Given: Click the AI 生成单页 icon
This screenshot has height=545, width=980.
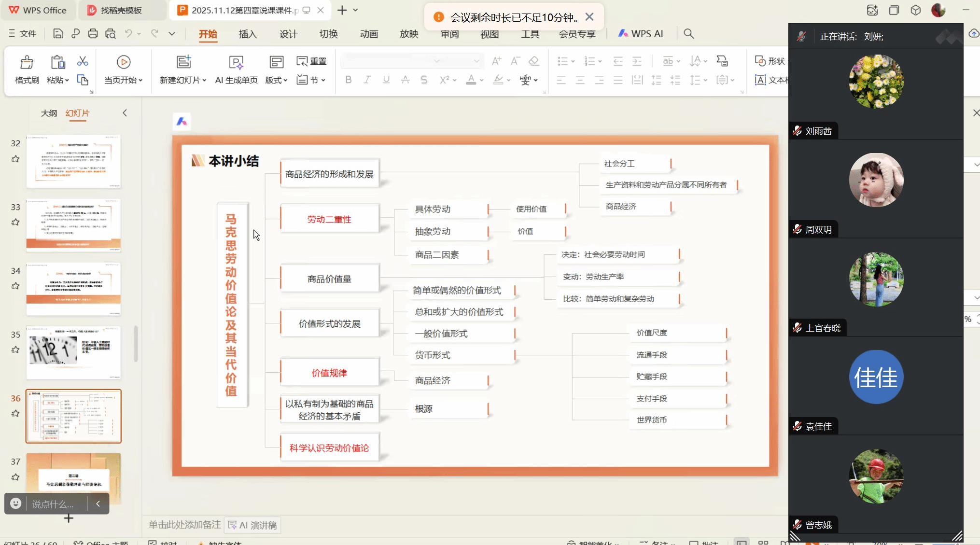Looking at the screenshot, I should point(236,62).
